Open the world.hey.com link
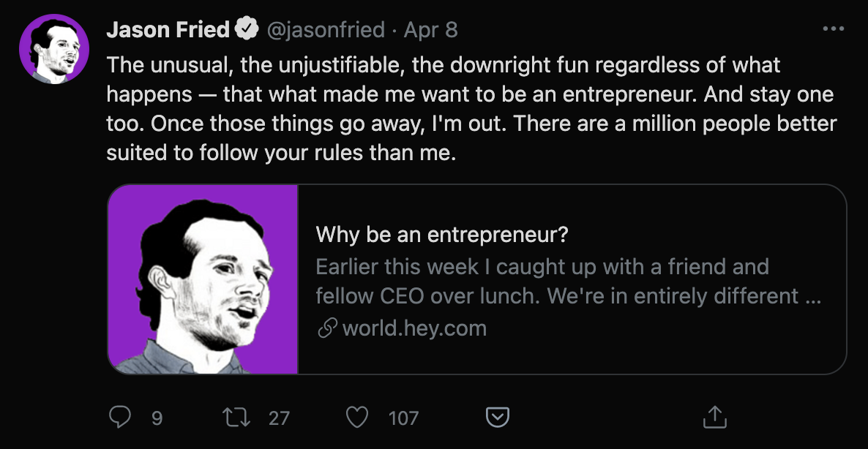868x449 pixels. 414,328
